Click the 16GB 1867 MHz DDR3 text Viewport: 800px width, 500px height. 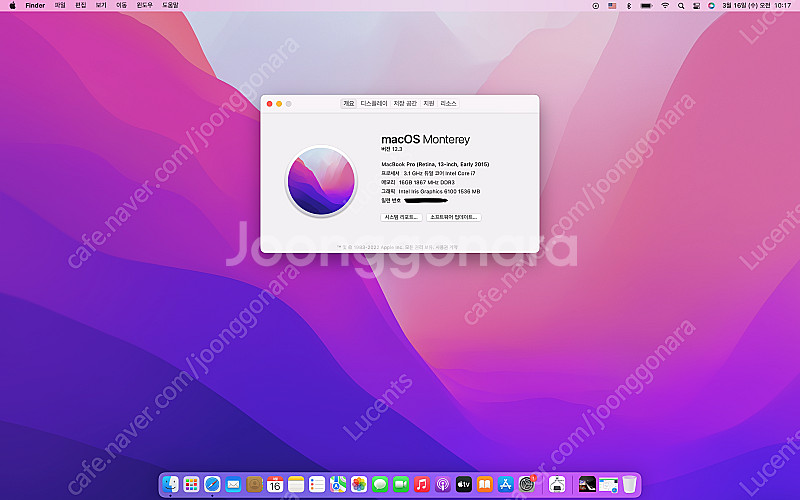[x=427, y=182]
